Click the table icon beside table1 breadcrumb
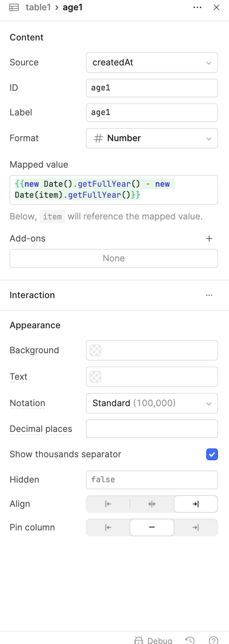The image size is (229, 644). (x=14, y=7)
